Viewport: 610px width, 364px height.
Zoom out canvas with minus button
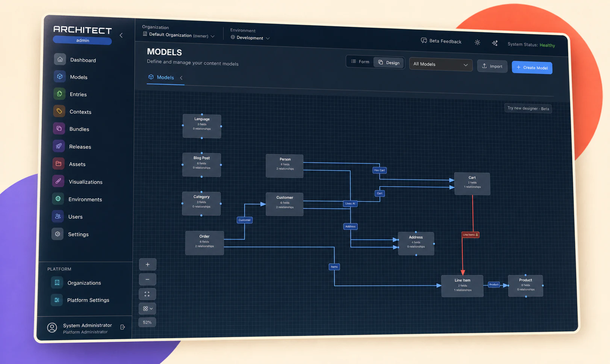click(147, 279)
